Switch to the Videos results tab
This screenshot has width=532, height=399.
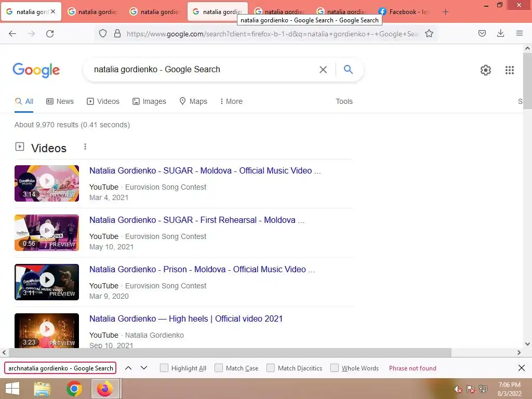pos(103,101)
